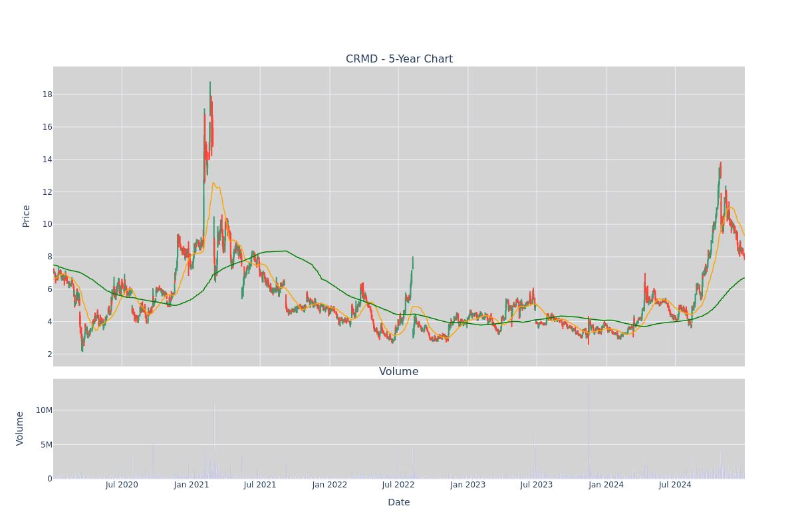
Task: Click the Jul 2021 date tick
Action: [260, 485]
